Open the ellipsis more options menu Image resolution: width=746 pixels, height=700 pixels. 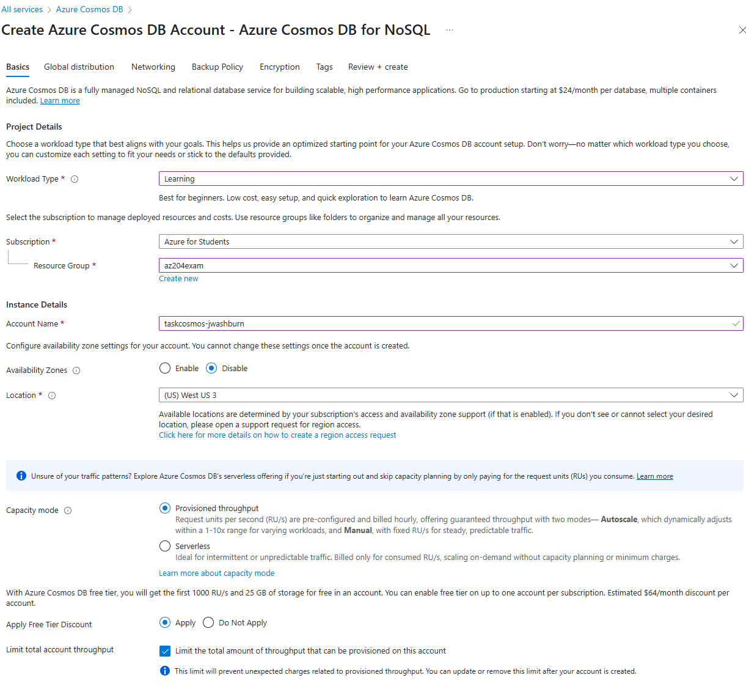pos(450,30)
